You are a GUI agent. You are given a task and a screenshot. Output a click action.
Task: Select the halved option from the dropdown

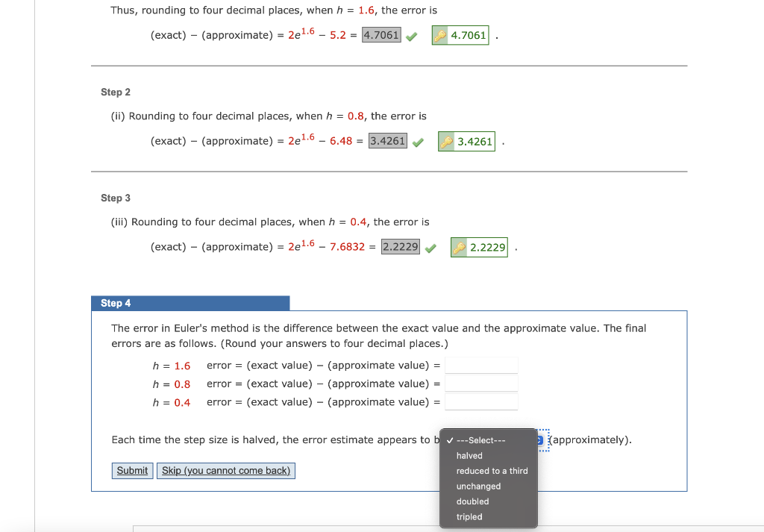click(470, 455)
